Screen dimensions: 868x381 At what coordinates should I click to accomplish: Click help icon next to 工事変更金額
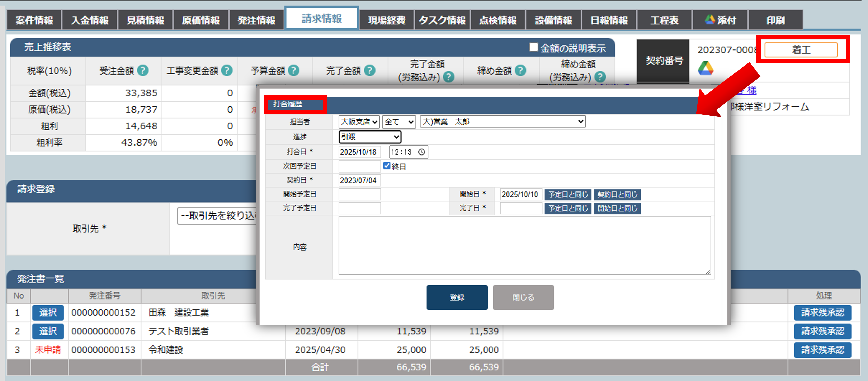227,70
